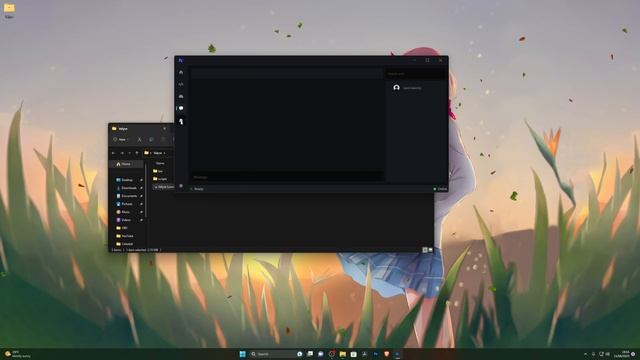Open the weather widget on the taskbar
Screen dimensions: 640x360
click(x=17, y=354)
